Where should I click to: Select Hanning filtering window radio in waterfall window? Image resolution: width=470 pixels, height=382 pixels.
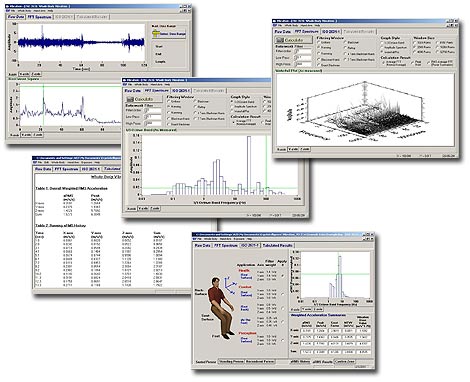coord(325,48)
